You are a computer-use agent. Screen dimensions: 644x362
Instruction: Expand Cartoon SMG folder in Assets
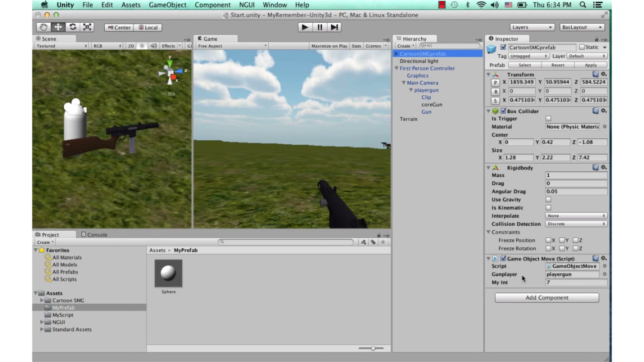point(42,300)
